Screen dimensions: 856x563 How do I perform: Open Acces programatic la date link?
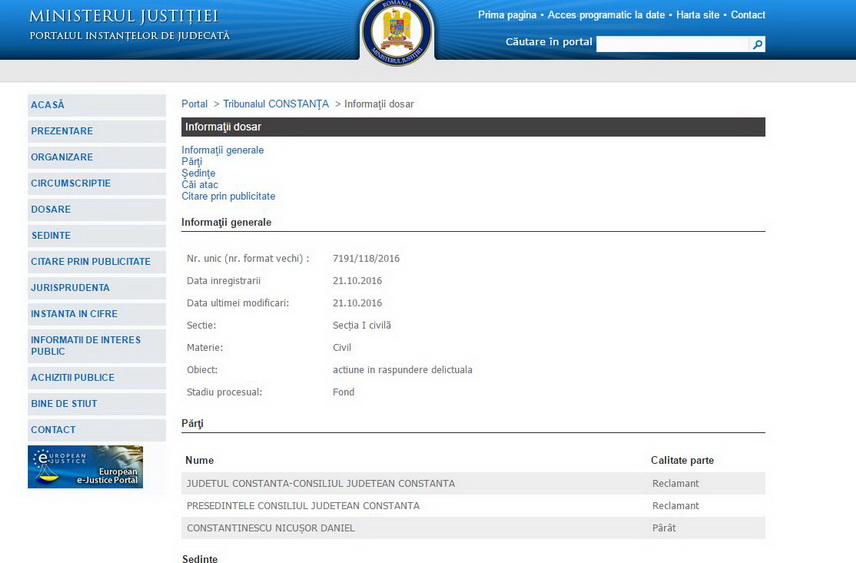[x=606, y=15]
